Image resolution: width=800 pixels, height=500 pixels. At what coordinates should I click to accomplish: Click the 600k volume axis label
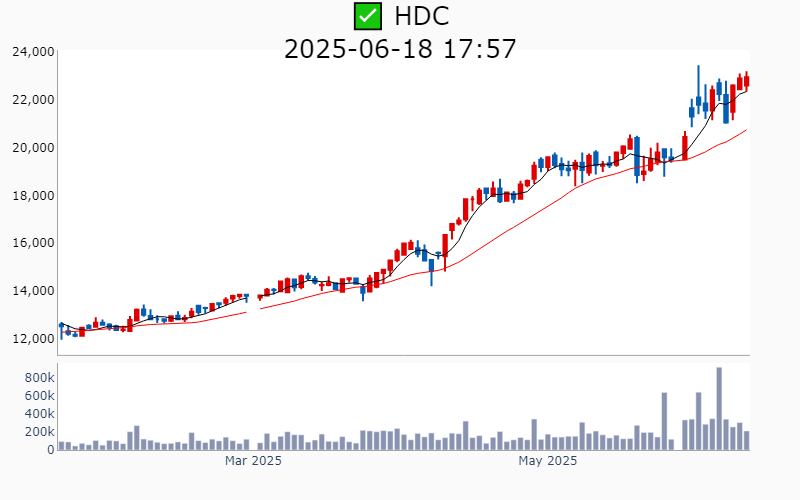tap(39, 395)
